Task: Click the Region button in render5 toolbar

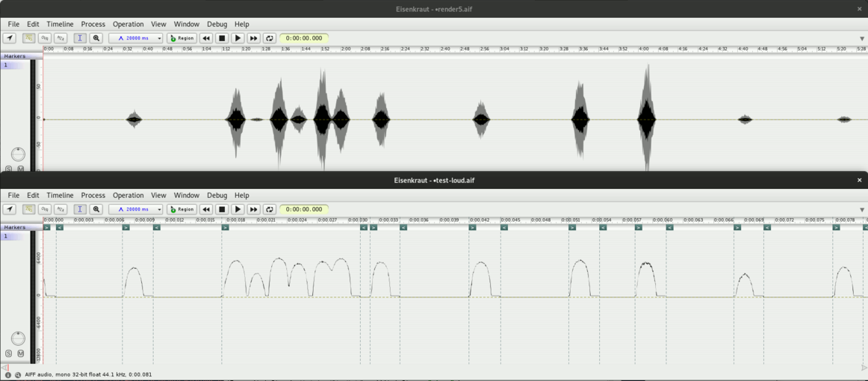Action: (182, 38)
